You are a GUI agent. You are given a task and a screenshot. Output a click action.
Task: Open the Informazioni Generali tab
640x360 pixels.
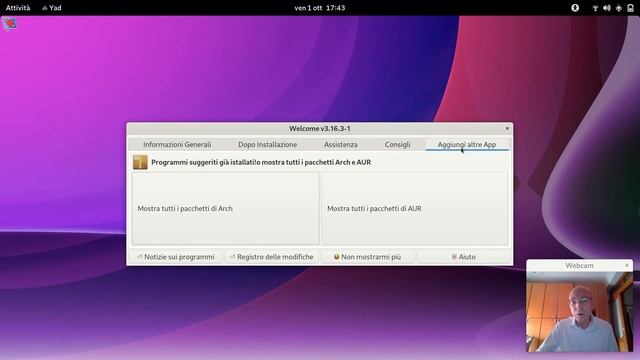pyautogui.click(x=177, y=144)
